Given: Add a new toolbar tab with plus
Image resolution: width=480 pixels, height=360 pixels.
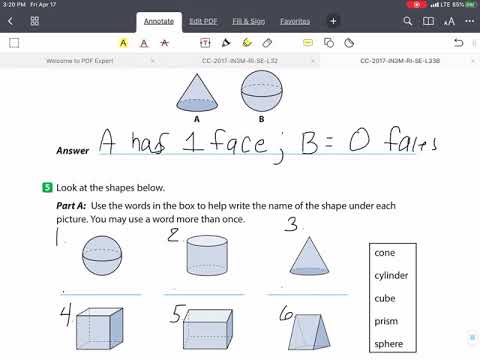Looking at the screenshot, I should (333, 21).
